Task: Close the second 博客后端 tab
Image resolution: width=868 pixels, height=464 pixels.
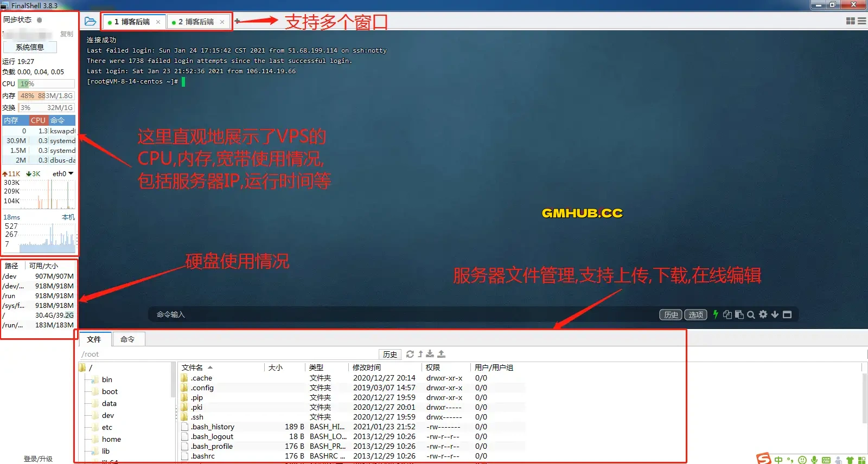Action: click(222, 22)
